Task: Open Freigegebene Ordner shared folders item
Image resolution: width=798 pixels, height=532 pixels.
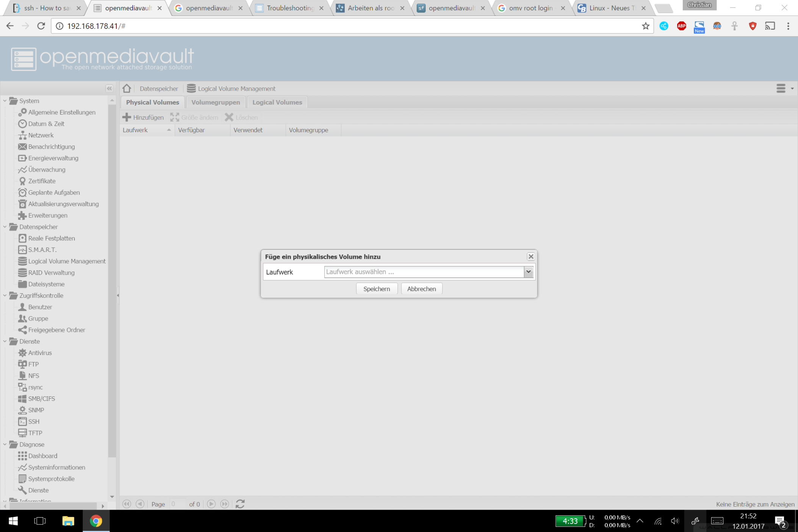Action: pyautogui.click(x=56, y=330)
